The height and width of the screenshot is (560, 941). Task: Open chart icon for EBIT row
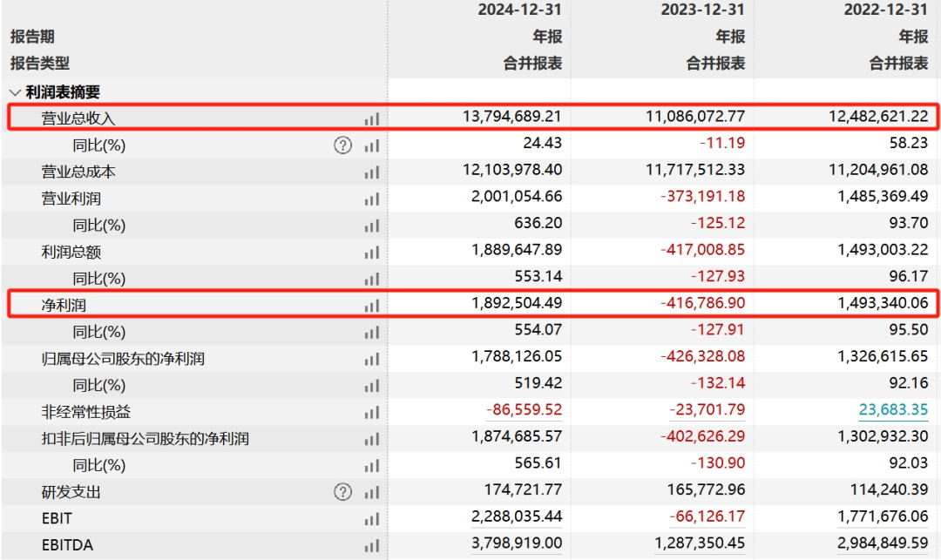[372, 519]
